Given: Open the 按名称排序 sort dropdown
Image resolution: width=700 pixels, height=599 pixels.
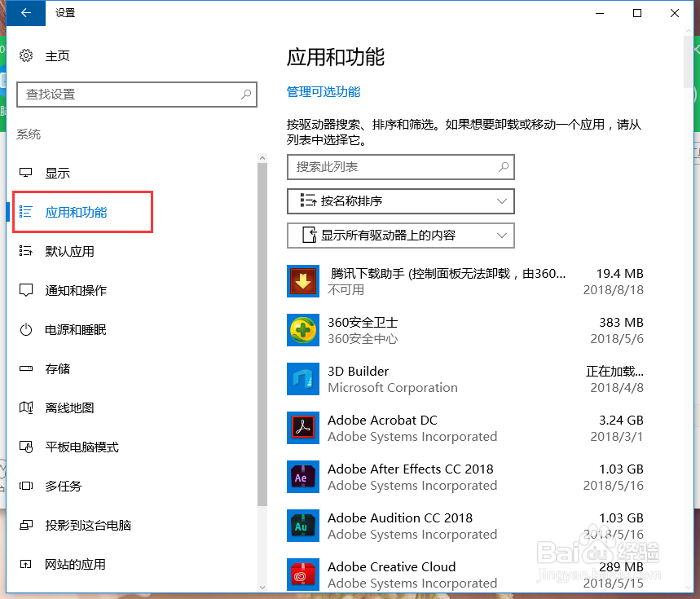Looking at the screenshot, I should coord(400,201).
